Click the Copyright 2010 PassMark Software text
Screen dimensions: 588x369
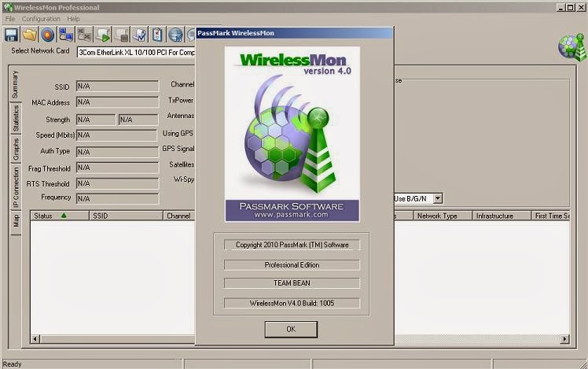point(292,245)
